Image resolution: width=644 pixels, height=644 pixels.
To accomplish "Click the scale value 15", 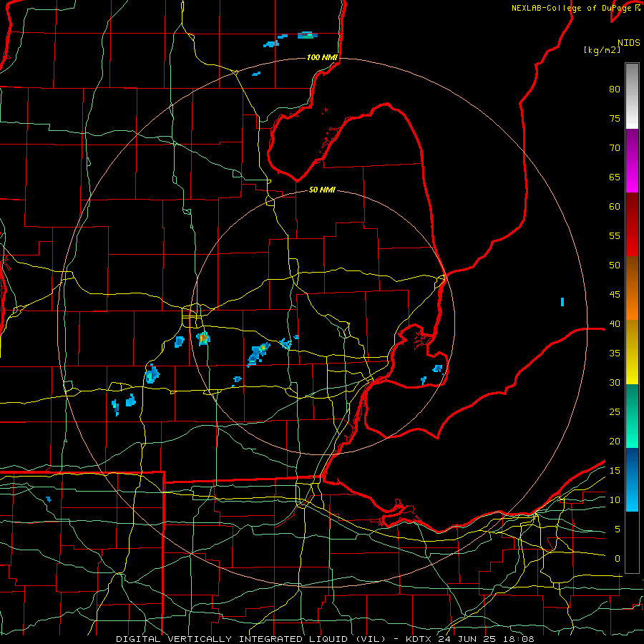I will (615, 471).
